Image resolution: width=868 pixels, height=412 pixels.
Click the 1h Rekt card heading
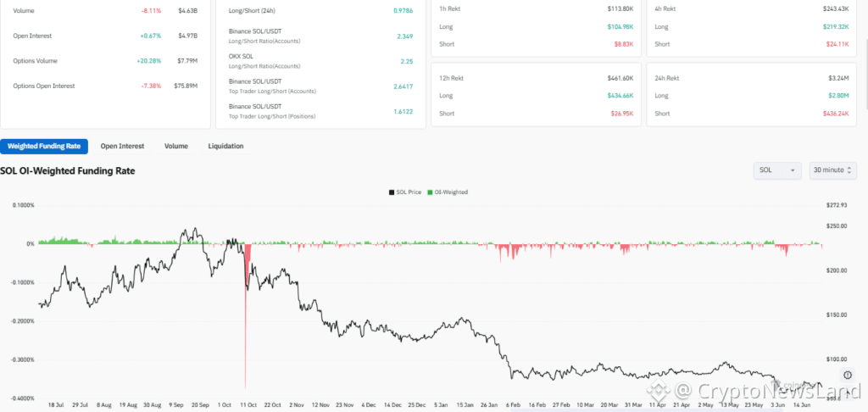(x=449, y=8)
